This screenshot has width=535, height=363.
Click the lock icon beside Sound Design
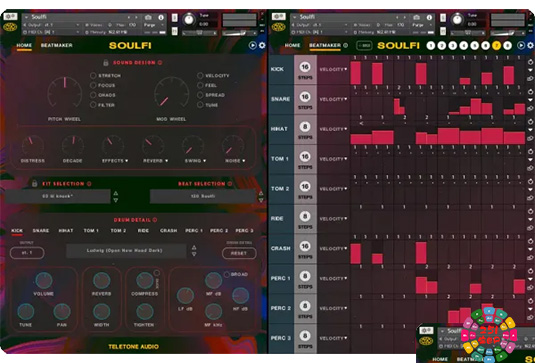[x=106, y=62]
